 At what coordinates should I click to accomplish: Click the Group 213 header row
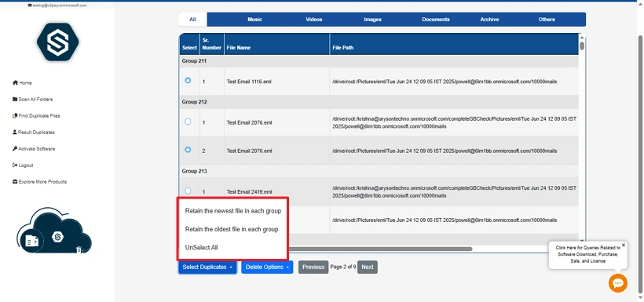379,171
